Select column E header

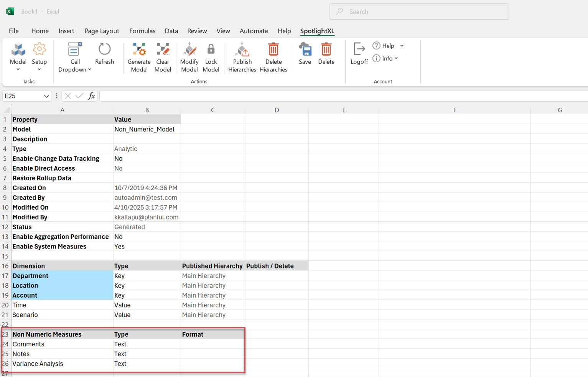tap(344, 110)
